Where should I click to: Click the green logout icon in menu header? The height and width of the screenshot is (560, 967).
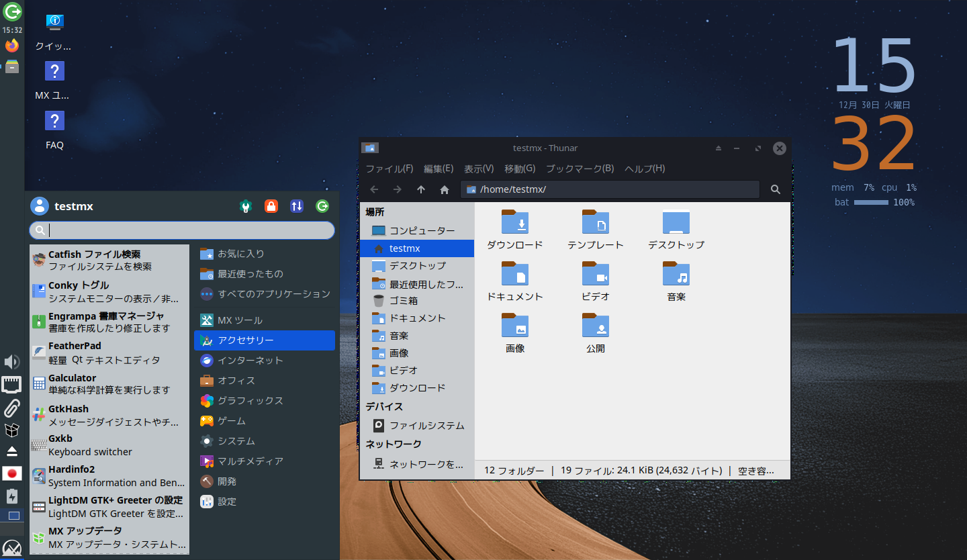[322, 206]
